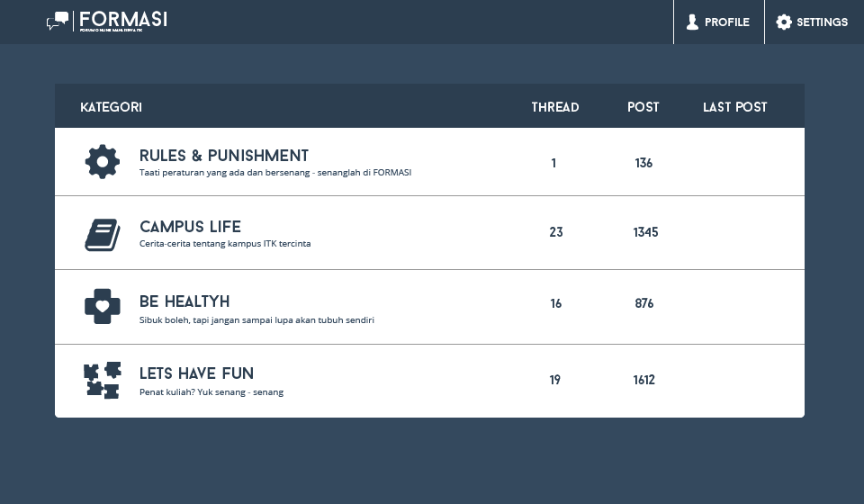Click the Profile person icon
Screen dimensions: 864x504
[x=692, y=22]
